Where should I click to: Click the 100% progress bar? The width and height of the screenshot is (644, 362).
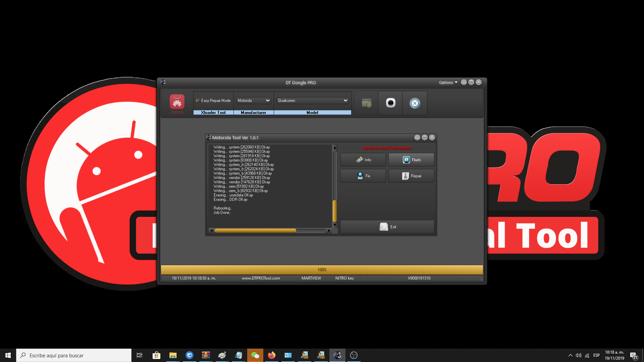(322, 270)
